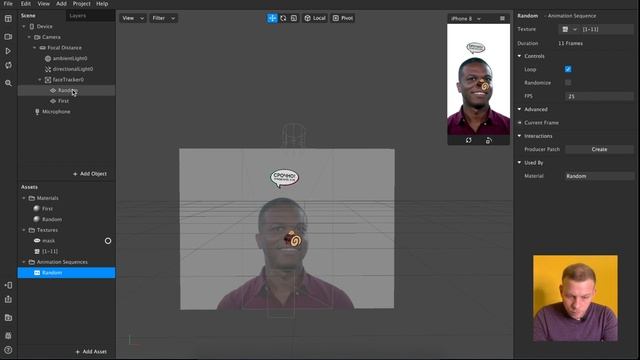640x360 pixels.
Task: Click the iPhone simulator preview
Action: tap(478, 79)
